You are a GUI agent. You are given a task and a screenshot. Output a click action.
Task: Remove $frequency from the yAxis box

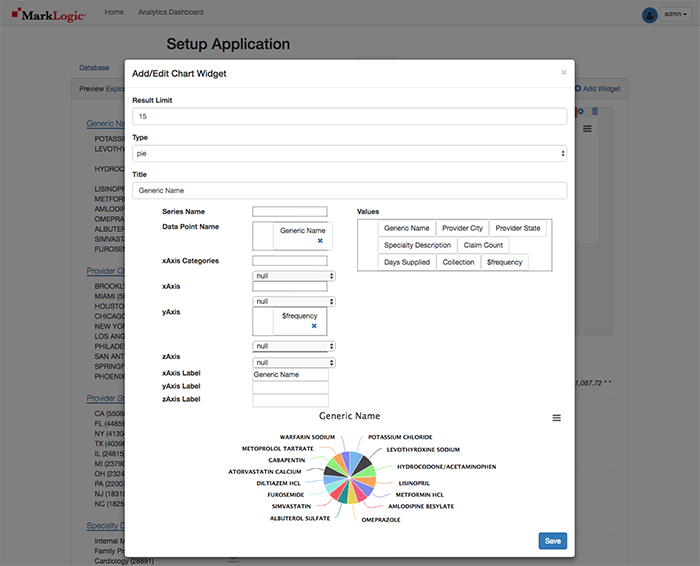[x=313, y=326]
